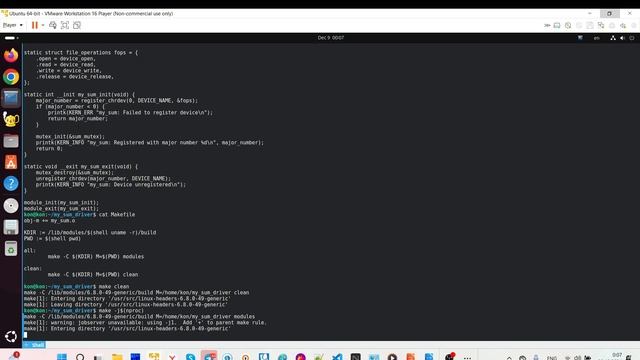
Task: Open the optical disc icon in dock
Action: [x=11, y=205]
